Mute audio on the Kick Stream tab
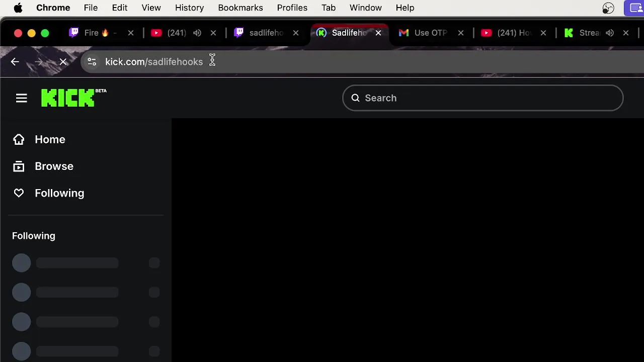This screenshot has width=644, height=362. tap(610, 33)
